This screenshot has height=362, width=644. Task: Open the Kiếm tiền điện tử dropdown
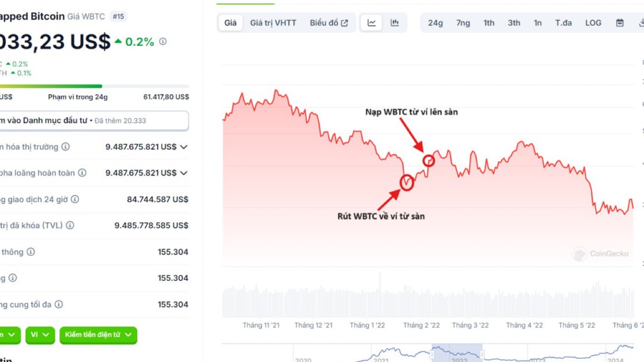(98, 335)
